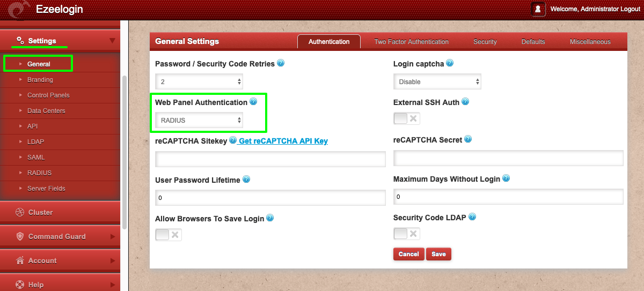644x291 pixels.
Task: Open help icon for Security Code LDAP
Action: pos(472,217)
